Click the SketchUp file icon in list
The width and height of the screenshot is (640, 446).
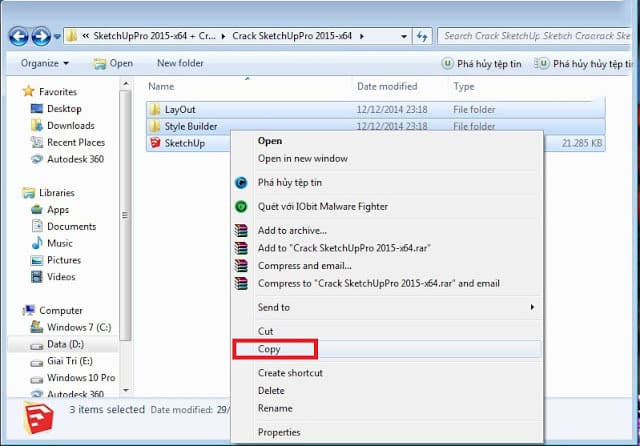tap(155, 143)
